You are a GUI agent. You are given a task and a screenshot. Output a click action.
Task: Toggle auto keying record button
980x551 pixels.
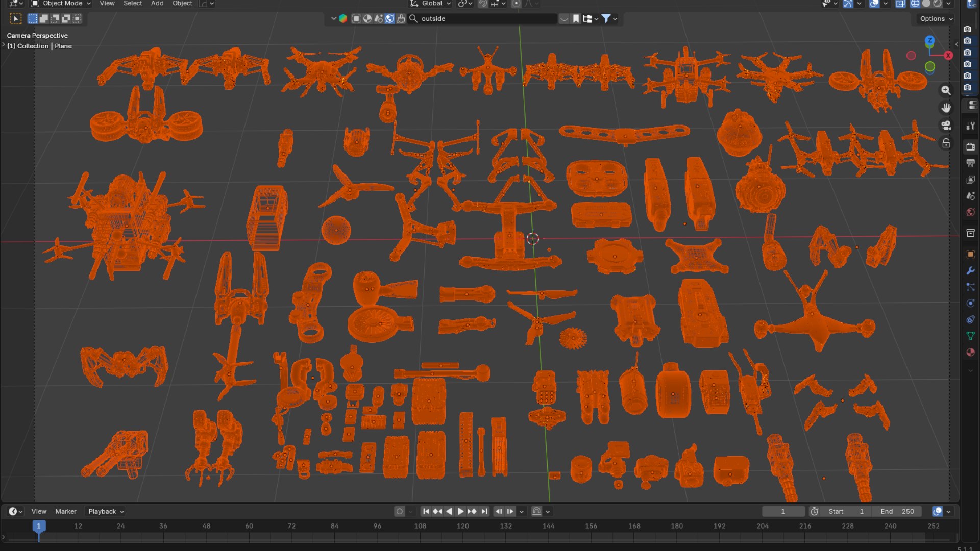400,511
